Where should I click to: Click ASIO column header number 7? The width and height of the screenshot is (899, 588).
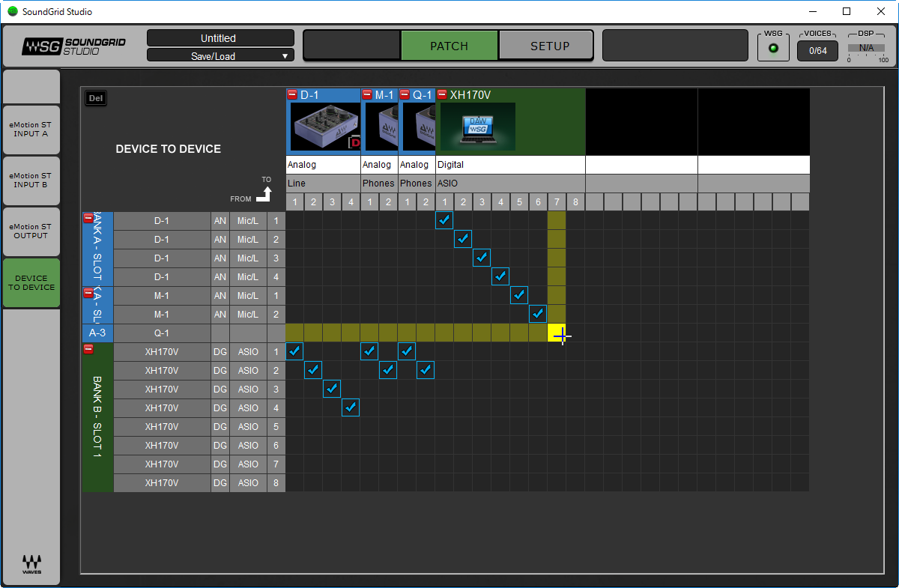tap(557, 201)
